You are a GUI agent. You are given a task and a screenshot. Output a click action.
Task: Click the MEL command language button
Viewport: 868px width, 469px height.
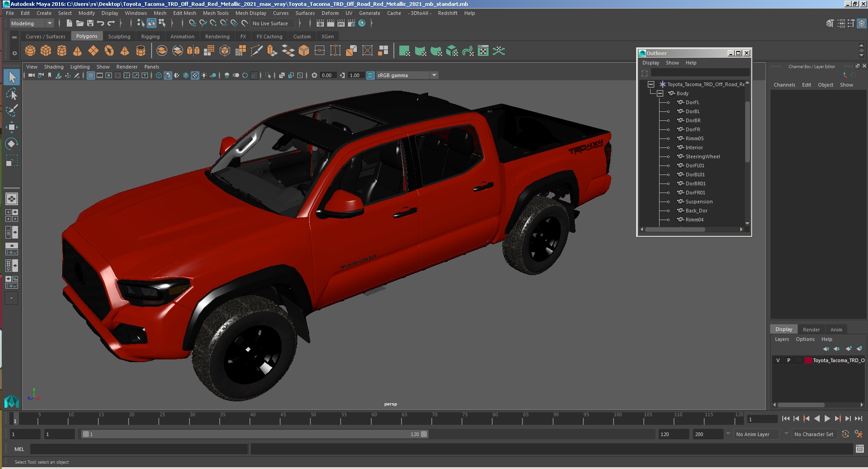(19, 449)
